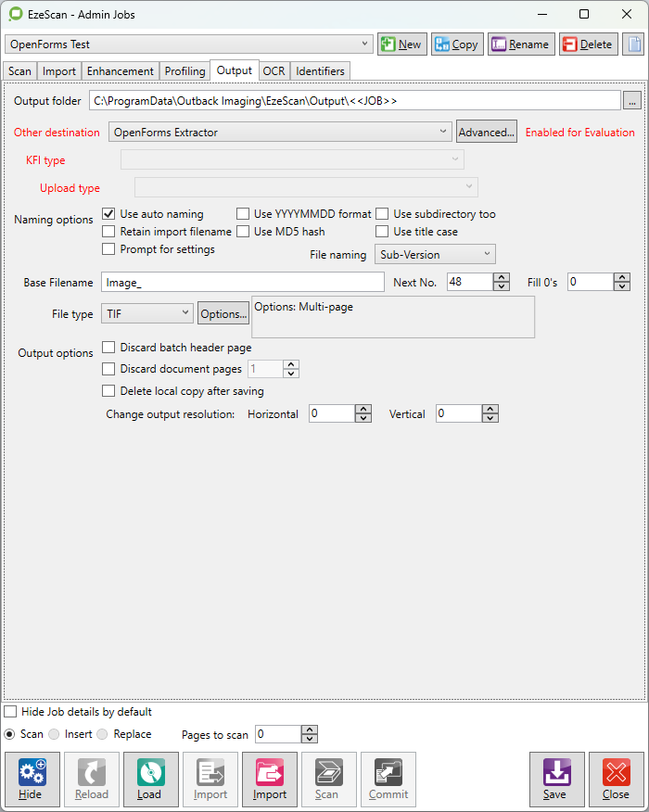Click the Load button with disc icon

pyautogui.click(x=149, y=779)
